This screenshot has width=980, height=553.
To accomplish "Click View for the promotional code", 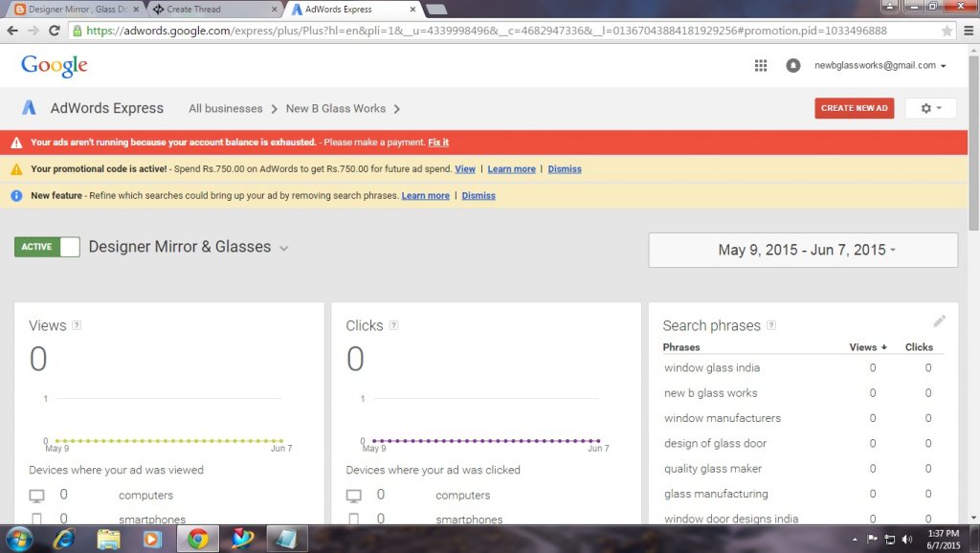I will 465,169.
